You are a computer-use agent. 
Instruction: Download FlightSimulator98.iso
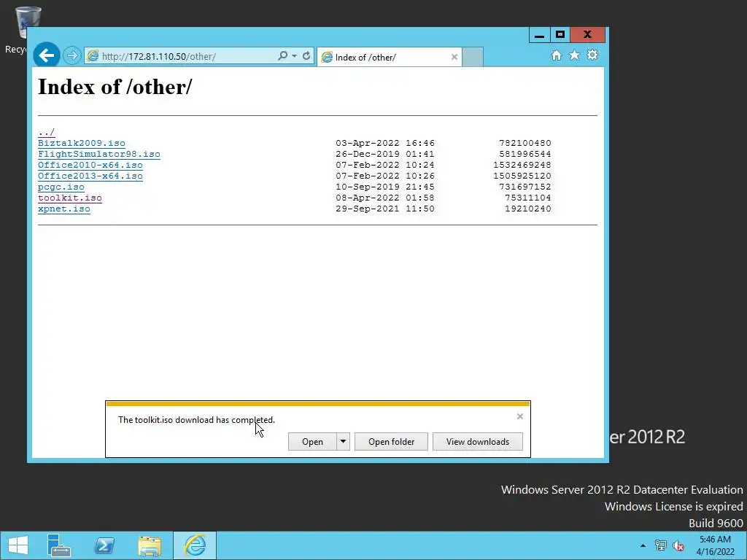tap(99, 155)
